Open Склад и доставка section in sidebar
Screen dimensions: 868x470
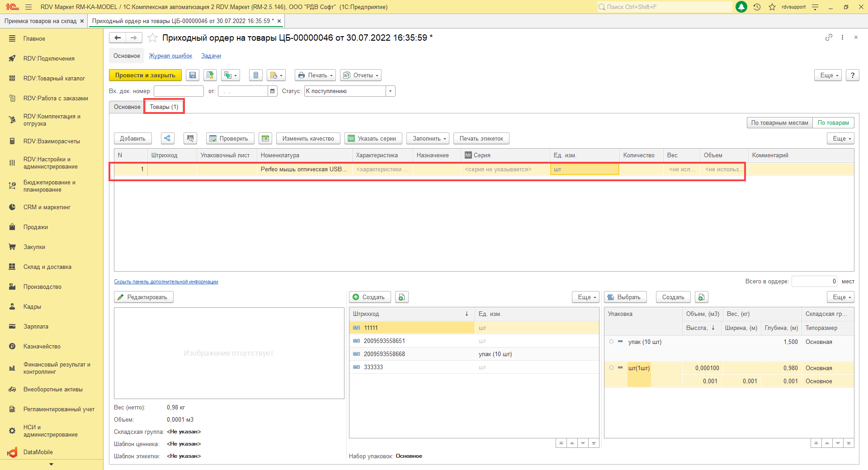coord(47,267)
